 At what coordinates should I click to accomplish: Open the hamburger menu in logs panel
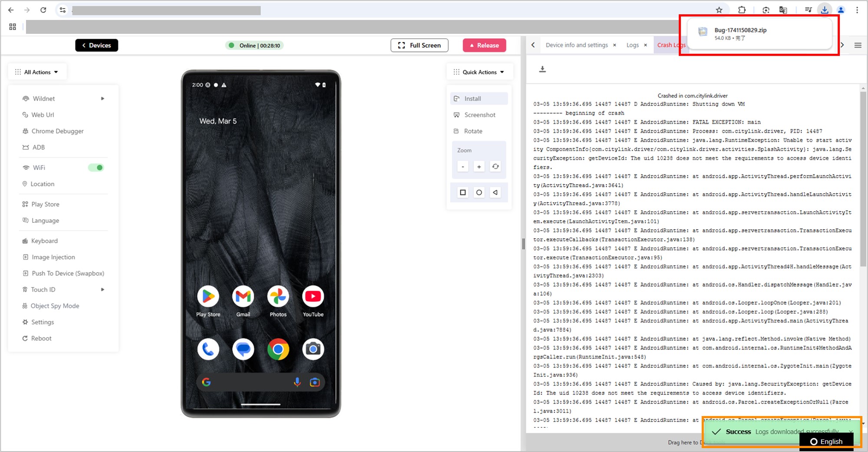click(x=858, y=45)
